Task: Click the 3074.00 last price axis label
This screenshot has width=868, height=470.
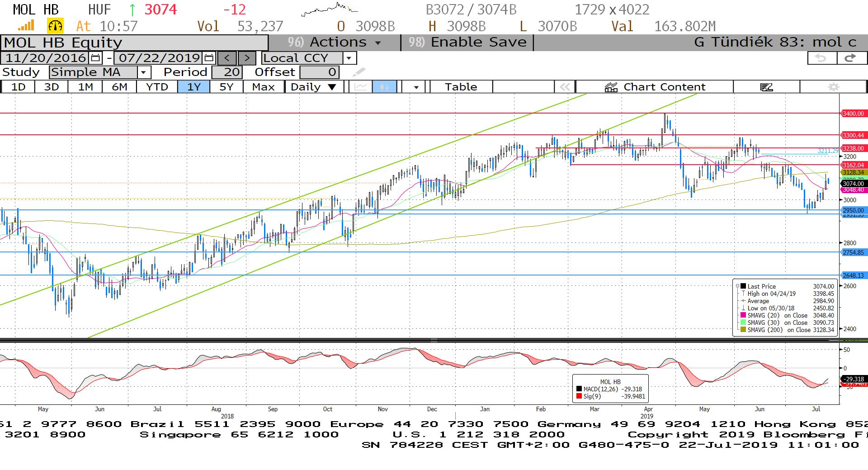Action: click(x=853, y=183)
